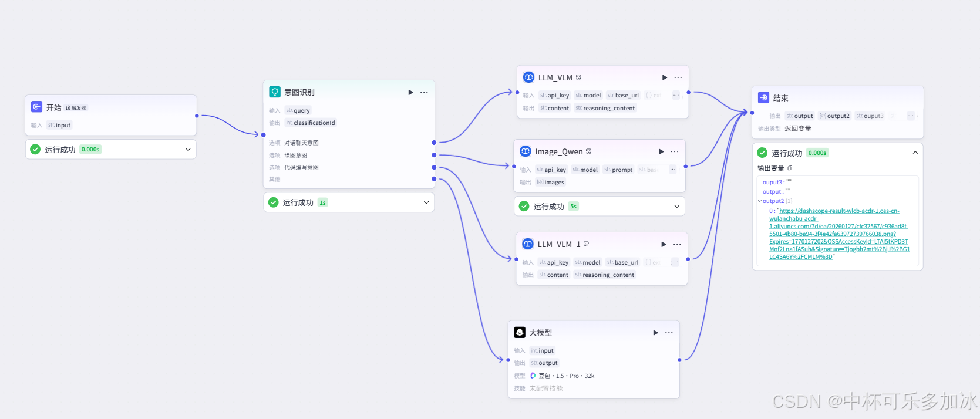Viewport: 980px width, 419px height.
Task: Select the 触发器 trigger tag on 开始
Action: 76,108
